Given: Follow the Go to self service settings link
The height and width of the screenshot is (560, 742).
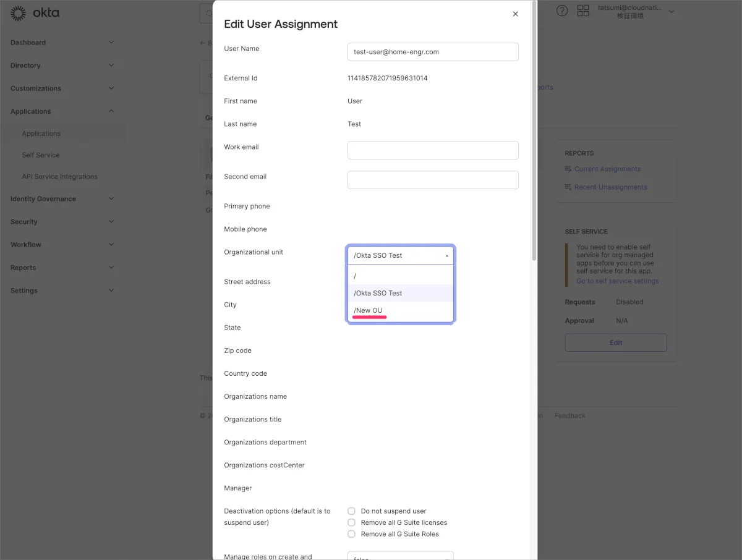Looking at the screenshot, I should (x=618, y=281).
